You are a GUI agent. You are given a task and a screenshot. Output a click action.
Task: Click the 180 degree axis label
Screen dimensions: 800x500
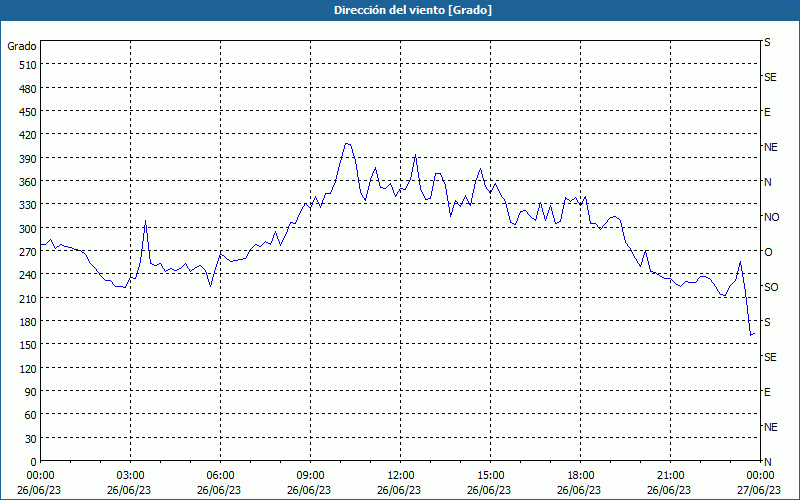coord(29,322)
